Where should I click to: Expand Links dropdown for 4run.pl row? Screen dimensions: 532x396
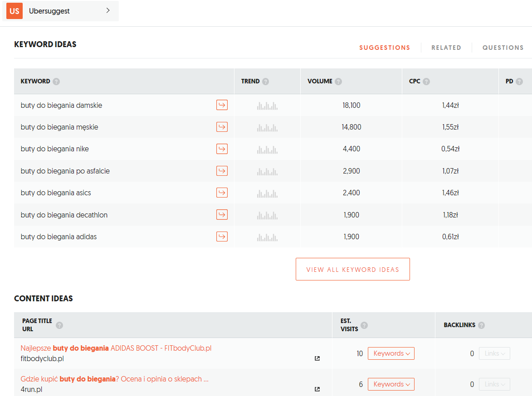[494, 384]
